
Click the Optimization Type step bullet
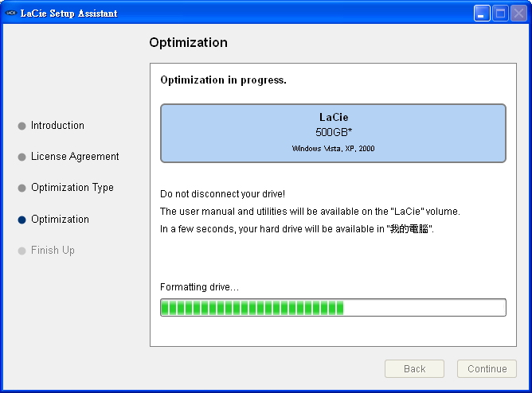click(x=22, y=189)
